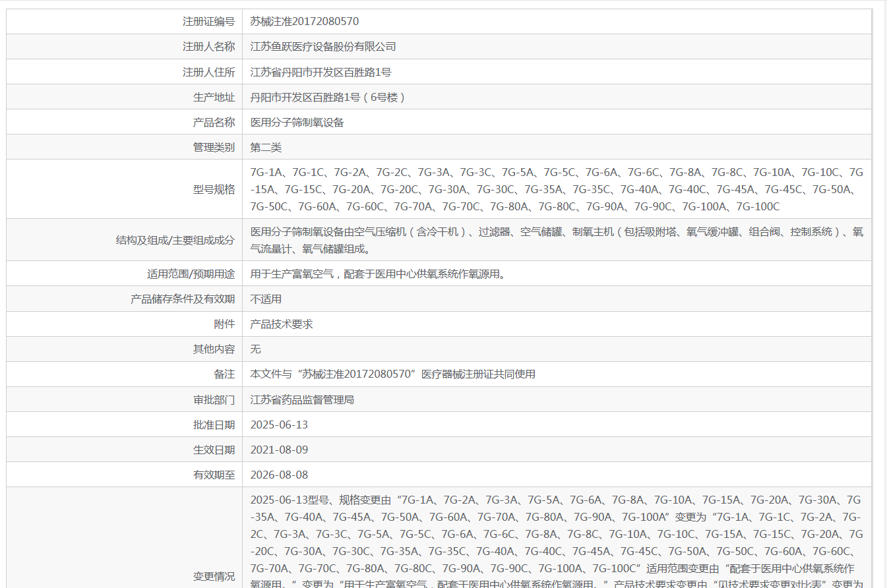
Task: Click the 注册人住所 label cell
Action: pyautogui.click(x=208, y=72)
